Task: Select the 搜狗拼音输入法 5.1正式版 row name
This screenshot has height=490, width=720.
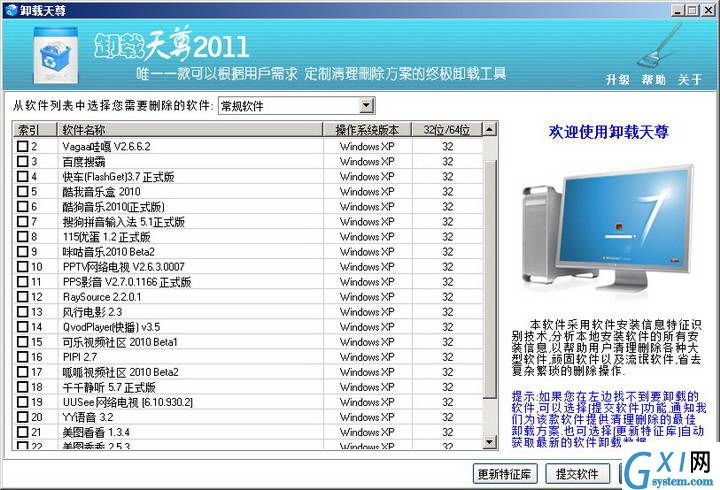Action: [x=124, y=222]
